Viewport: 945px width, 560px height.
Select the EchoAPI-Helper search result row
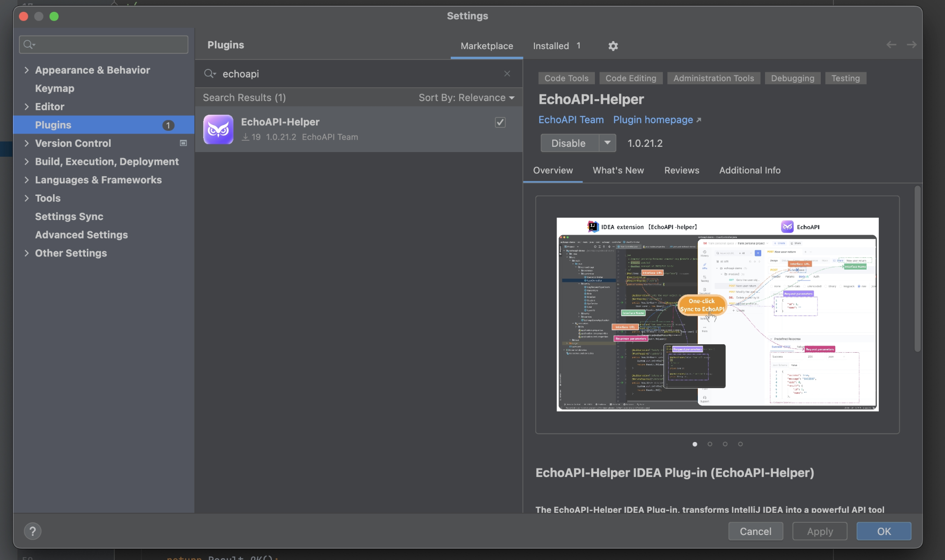coord(359,129)
